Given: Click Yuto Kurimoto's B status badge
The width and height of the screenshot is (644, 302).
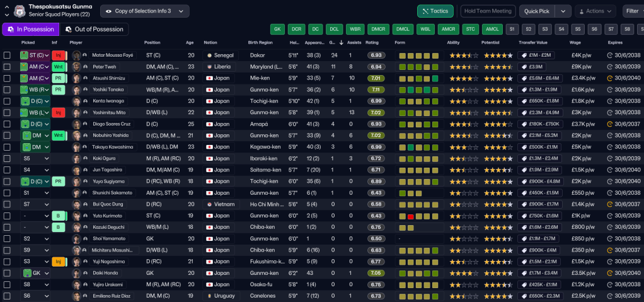Looking at the screenshot, I should (58, 216).
